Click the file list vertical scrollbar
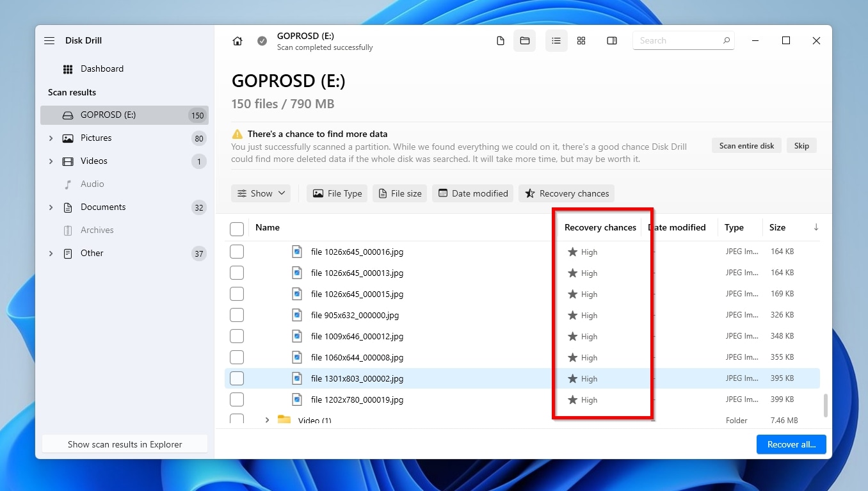868x491 pixels. coord(825,405)
